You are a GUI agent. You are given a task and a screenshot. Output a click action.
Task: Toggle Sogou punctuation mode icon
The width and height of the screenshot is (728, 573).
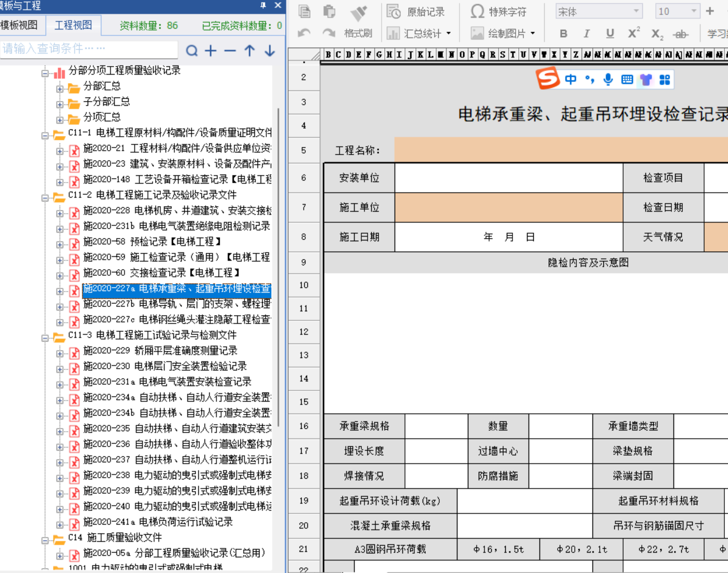click(589, 79)
